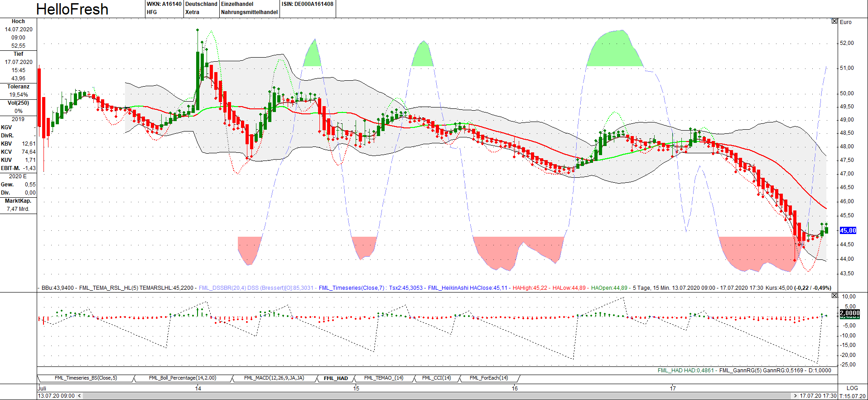Click the HAOpen:44,89 legend value
The image size is (868, 400).
(x=609, y=288)
